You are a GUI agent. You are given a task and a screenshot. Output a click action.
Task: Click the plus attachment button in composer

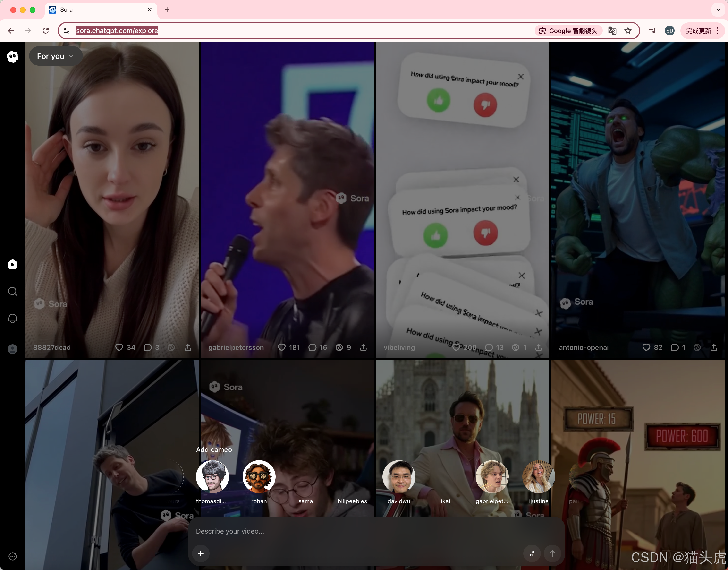(201, 553)
